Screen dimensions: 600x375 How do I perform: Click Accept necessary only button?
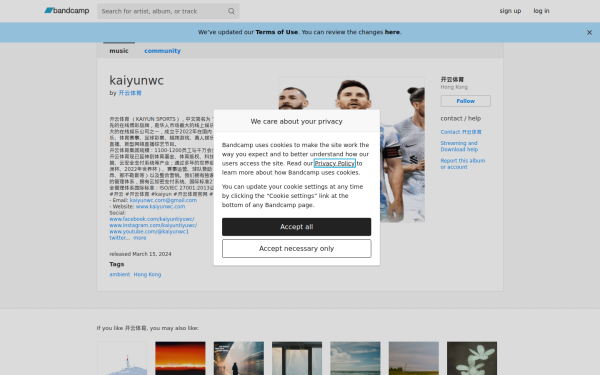297,249
